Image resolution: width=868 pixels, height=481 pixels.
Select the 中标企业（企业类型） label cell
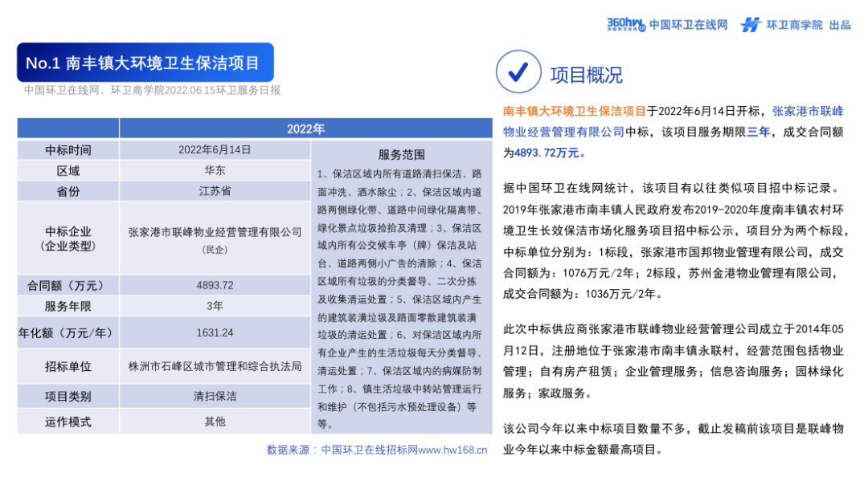click(x=68, y=238)
